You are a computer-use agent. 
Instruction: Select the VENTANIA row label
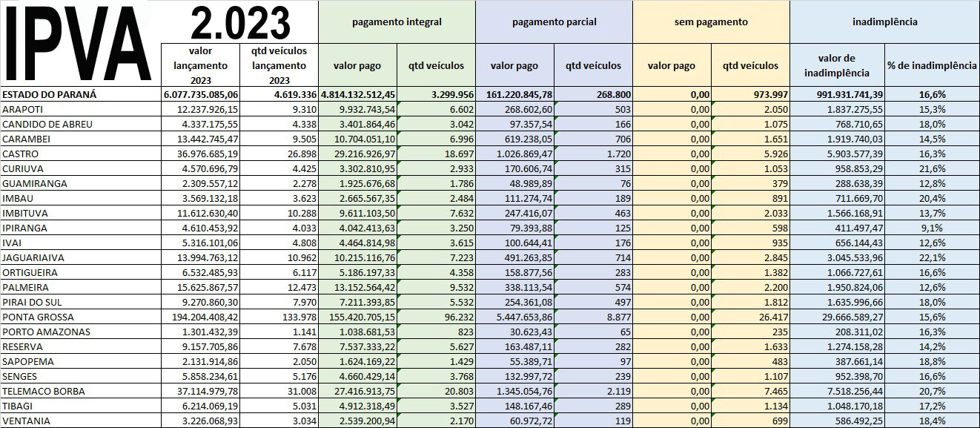coord(82,421)
